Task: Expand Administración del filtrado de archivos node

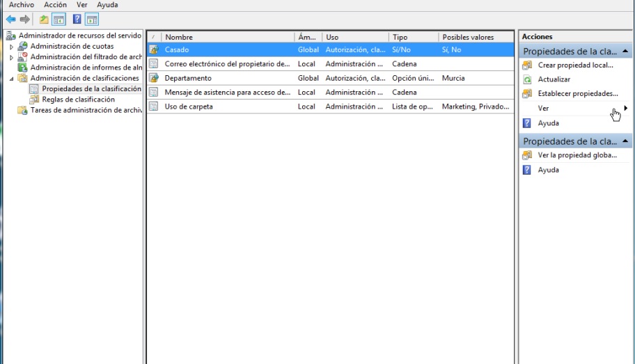Action: 11,57
